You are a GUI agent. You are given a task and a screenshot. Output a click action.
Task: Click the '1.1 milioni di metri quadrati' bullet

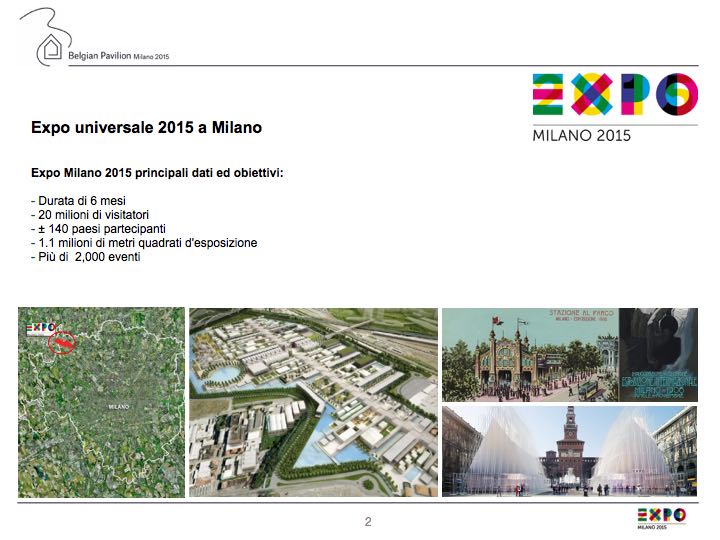(x=144, y=243)
